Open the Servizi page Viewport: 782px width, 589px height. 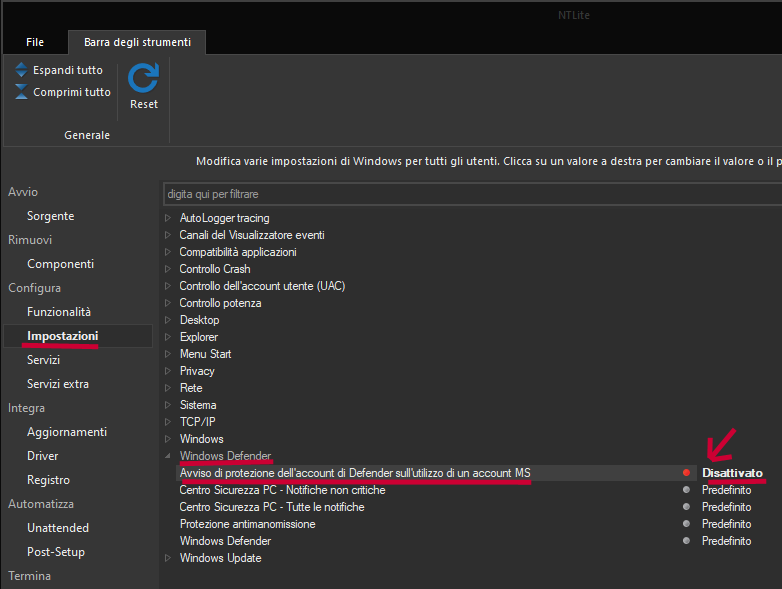[x=43, y=360]
